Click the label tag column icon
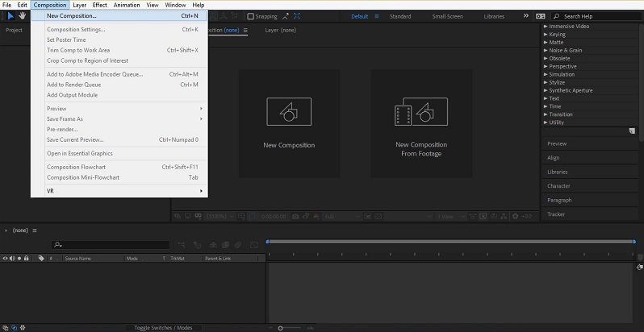This screenshot has height=332, width=644. (x=40, y=259)
